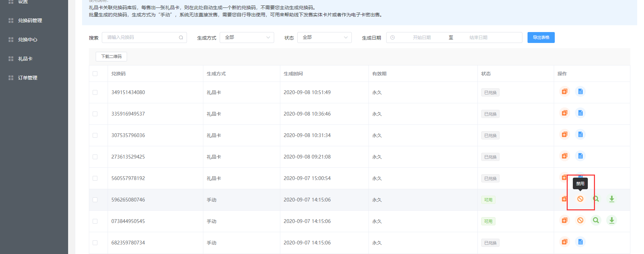Viewport: 644px width, 254px height.
Task: Expand the 状态 dropdown
Action: [325, 38]
